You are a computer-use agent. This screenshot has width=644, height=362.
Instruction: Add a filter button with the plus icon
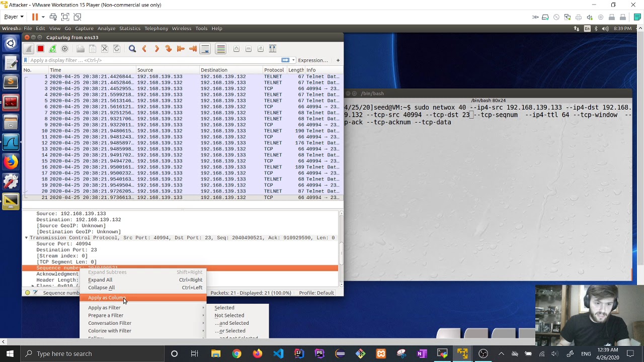(338, 60)
